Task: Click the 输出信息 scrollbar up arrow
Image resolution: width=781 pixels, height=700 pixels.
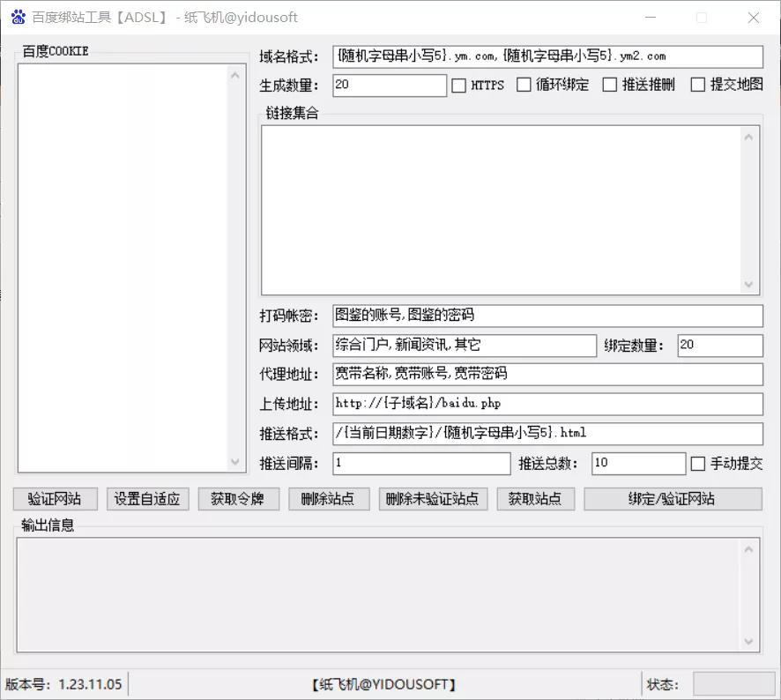Action: pyautogui.click(x=748, y=549)
